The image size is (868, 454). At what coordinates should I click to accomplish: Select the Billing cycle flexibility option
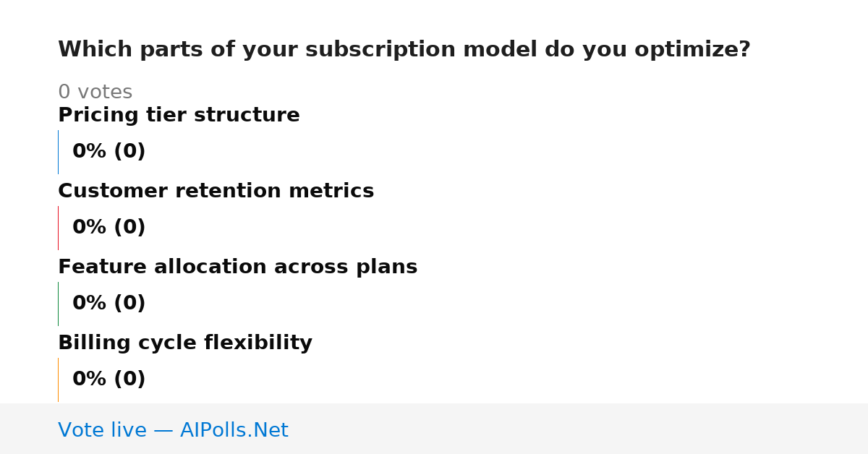pos(185,343)
